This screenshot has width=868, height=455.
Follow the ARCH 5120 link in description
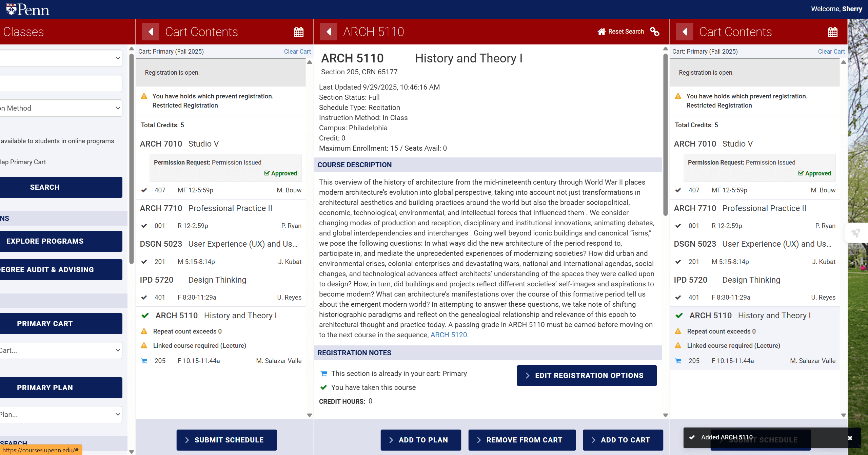(x=449, y=335)
